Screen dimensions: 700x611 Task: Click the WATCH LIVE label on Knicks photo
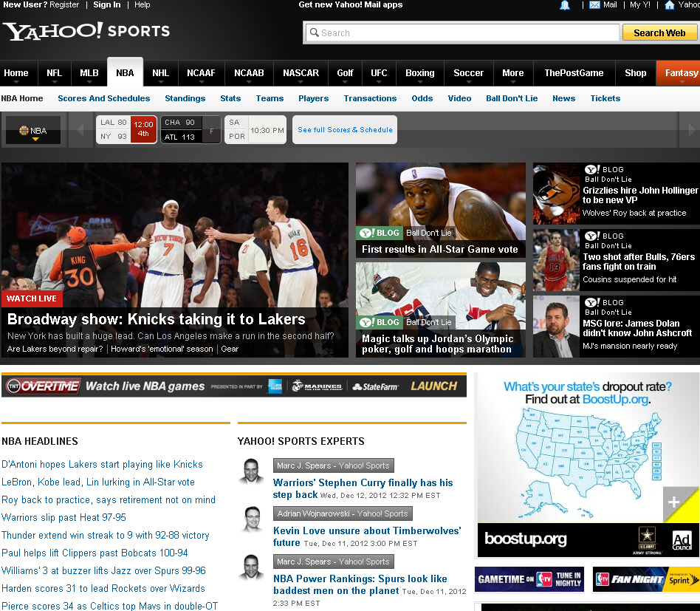coord(32,298)
